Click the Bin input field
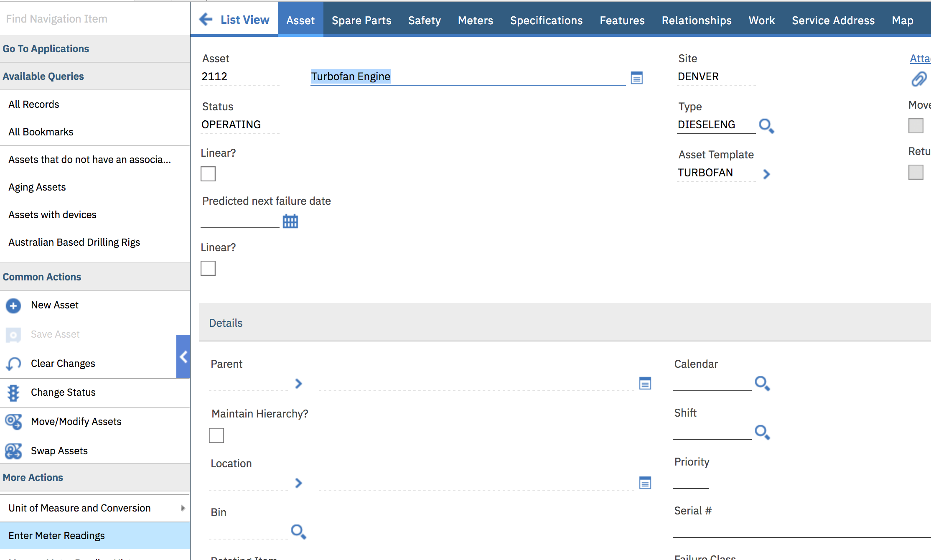The image size is (931, 560). coord(248,532)
